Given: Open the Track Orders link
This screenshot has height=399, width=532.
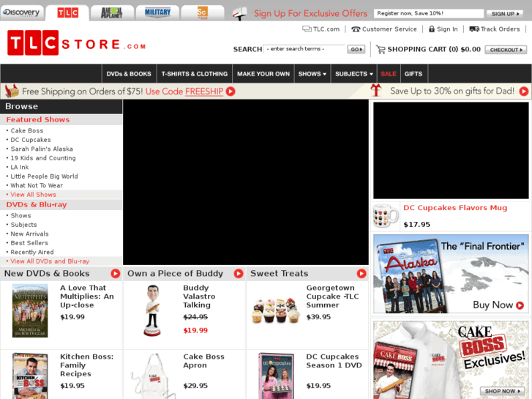Looking at the screenshot, I should (500, 29).
